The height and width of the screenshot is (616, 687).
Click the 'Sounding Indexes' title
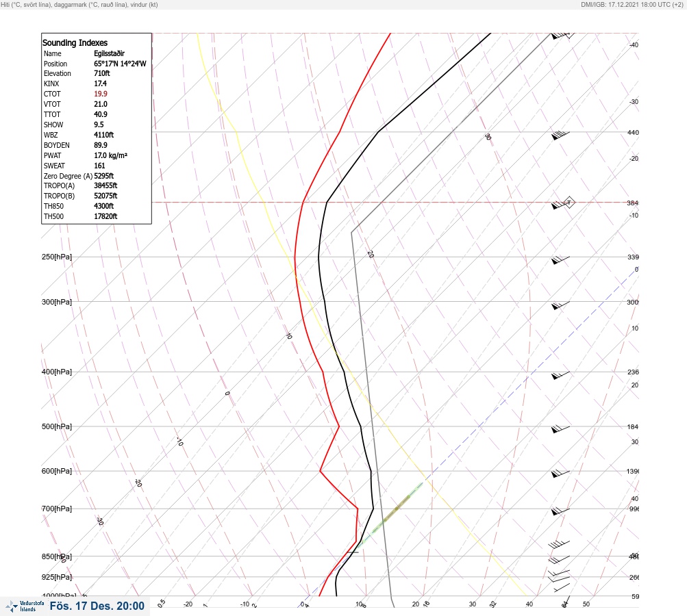click(x=75, y=42)
